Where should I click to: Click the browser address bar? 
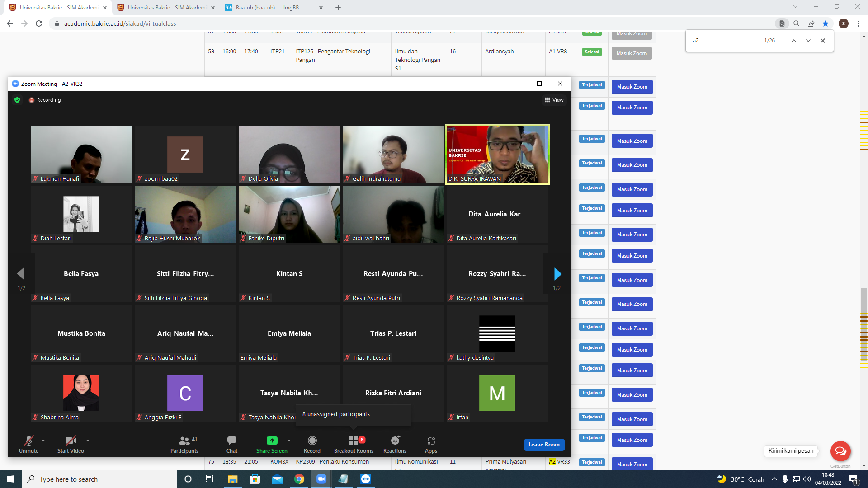pos(411,23)
